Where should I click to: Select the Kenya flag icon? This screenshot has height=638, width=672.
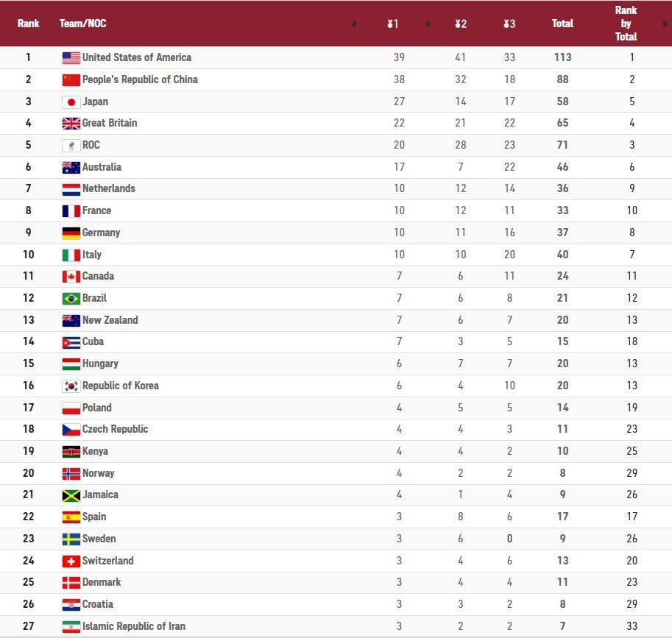[x=71, y=451]
